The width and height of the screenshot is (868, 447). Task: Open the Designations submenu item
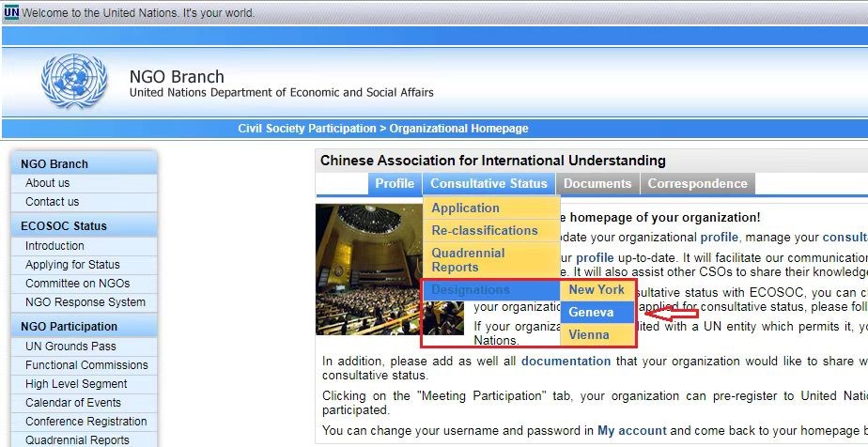pyautogui.click(x=491, y=290)
